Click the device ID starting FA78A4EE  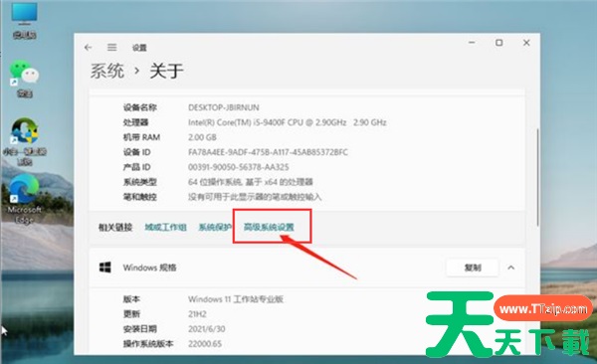(268, 152)
